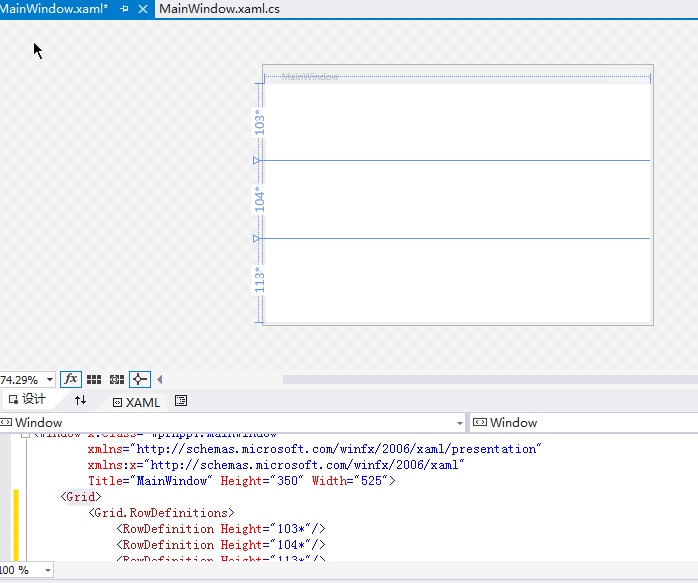
Task: Toggle snapping to snaplines
Action: tap(139, 379)
